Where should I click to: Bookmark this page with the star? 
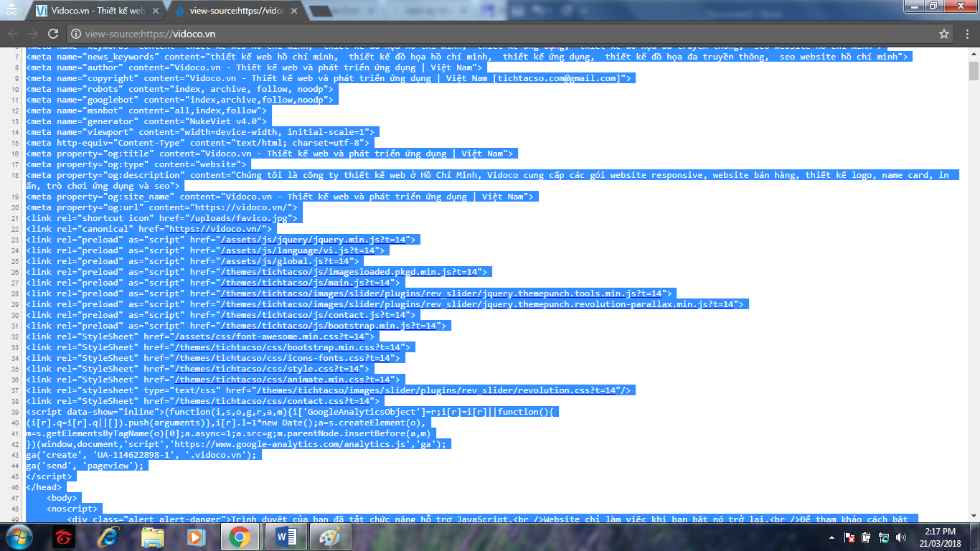pos(944,34)
